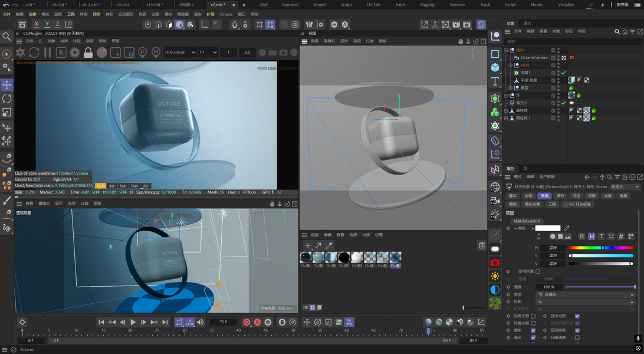Viewport: 644px width, 354px height.
Task: Toggle Z axis lock in top toolbar
Action: click(58, 25)
